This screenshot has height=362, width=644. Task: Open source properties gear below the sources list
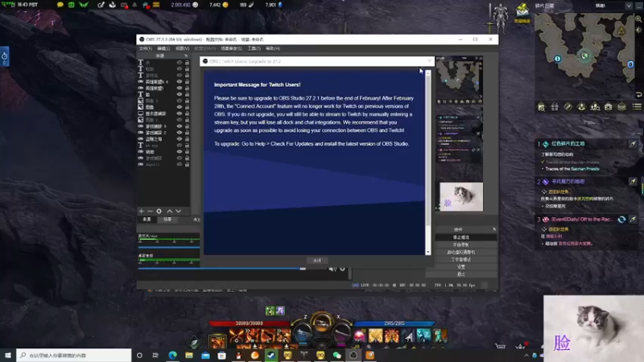coord(159,211)
